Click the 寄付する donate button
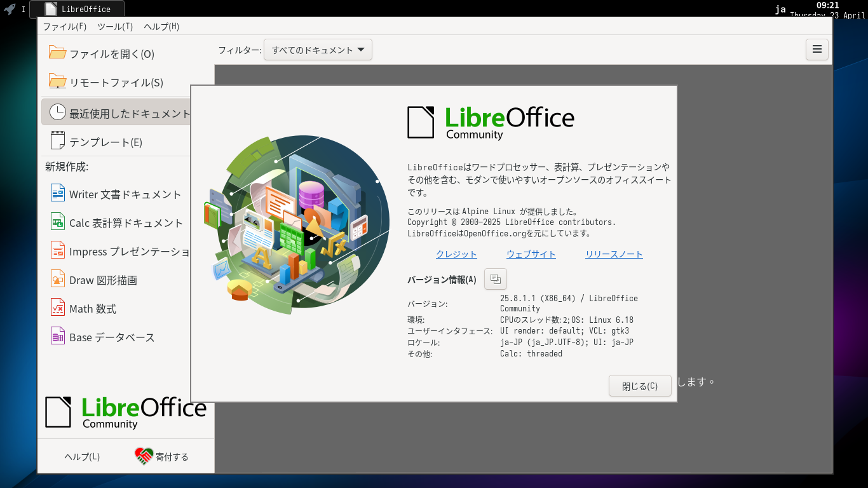The image size is (868, 488). pos(162,456)
